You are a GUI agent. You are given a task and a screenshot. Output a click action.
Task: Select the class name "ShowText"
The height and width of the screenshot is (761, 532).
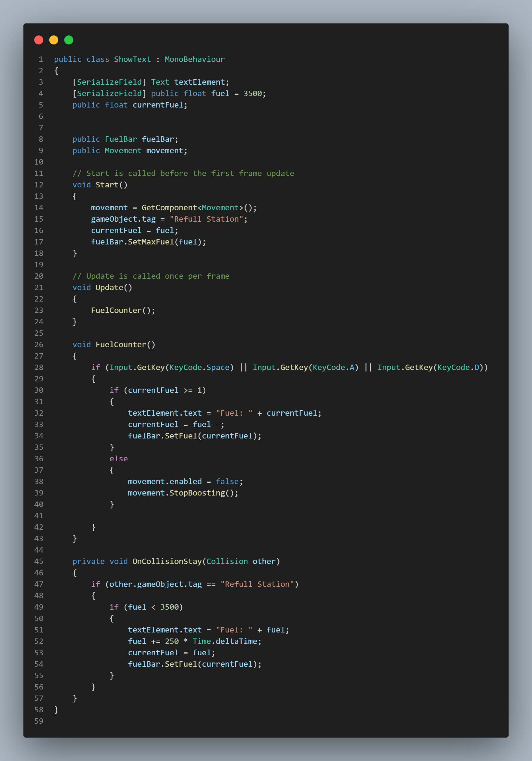pyautogui.click(x=132, y=59)
